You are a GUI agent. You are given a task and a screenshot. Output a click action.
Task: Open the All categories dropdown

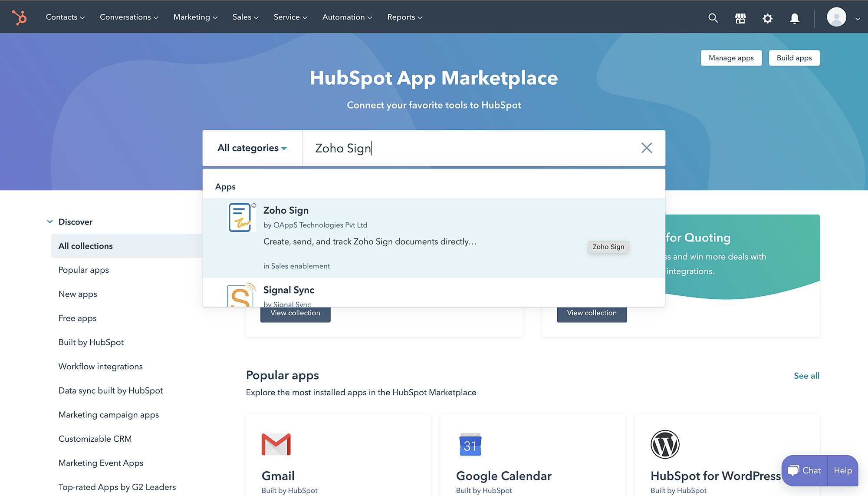(252, 148)
